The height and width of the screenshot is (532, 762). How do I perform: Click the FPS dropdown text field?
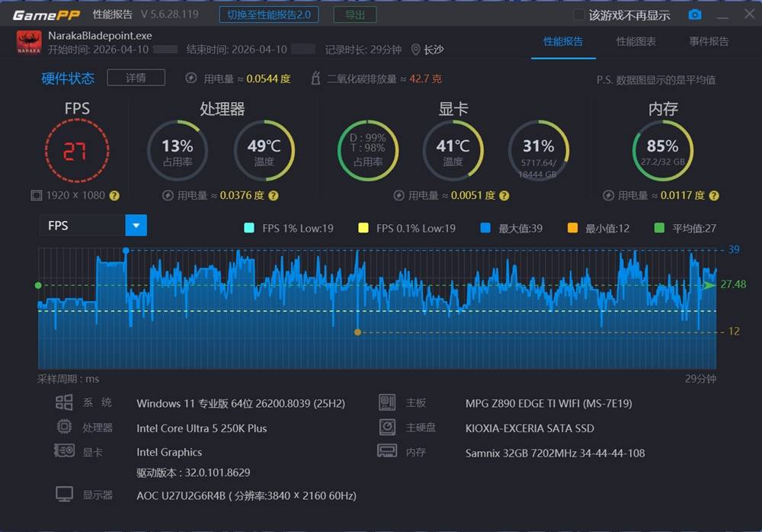(82, 226)
